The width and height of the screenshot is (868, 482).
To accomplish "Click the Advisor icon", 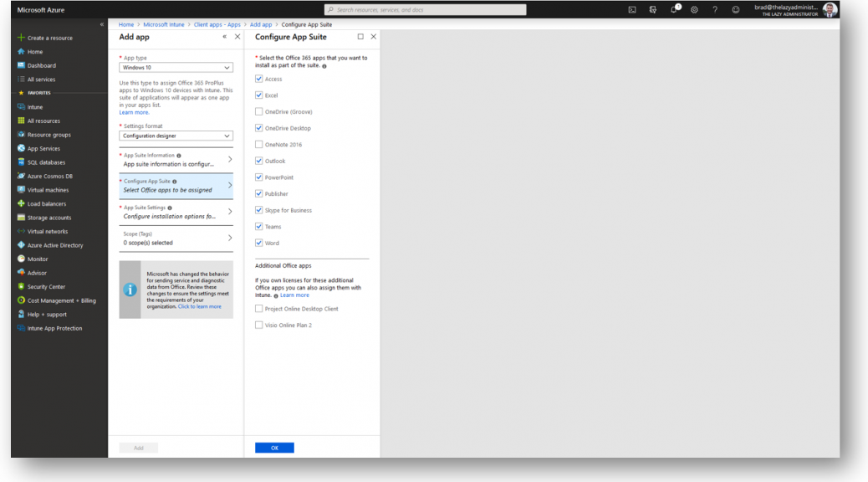I will point(21,273).
